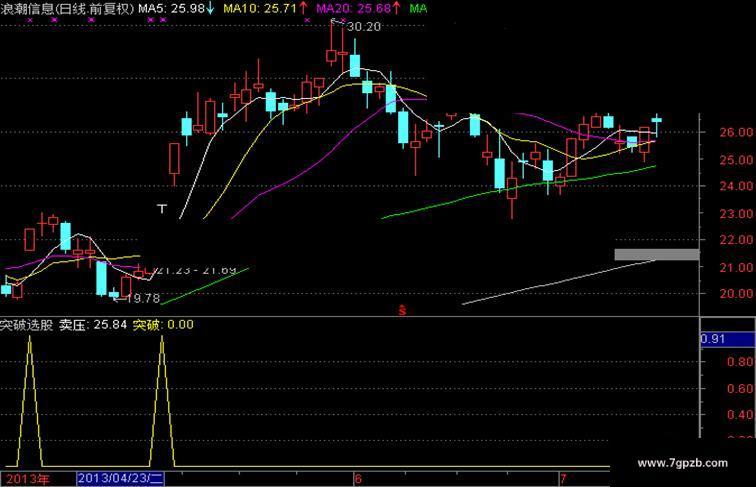Click the 30.20 high price annotation
This screenshot has height=487, width=756.
point(364,27)
